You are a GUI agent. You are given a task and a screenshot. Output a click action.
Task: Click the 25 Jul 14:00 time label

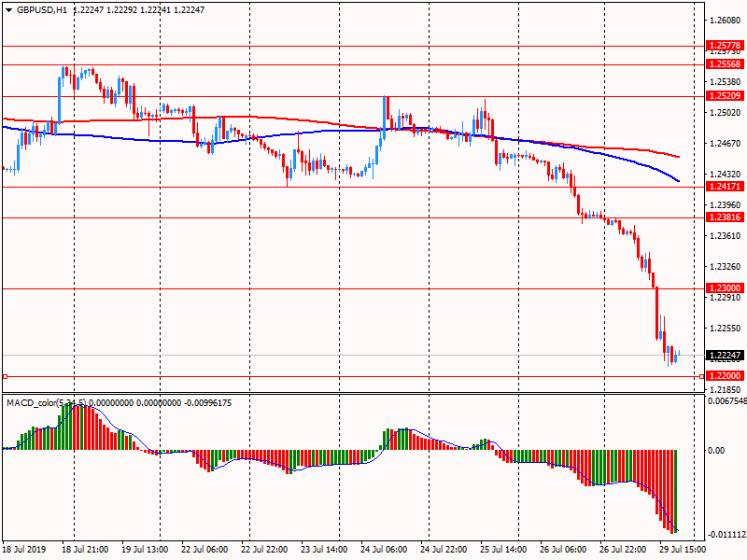(503, 550)
